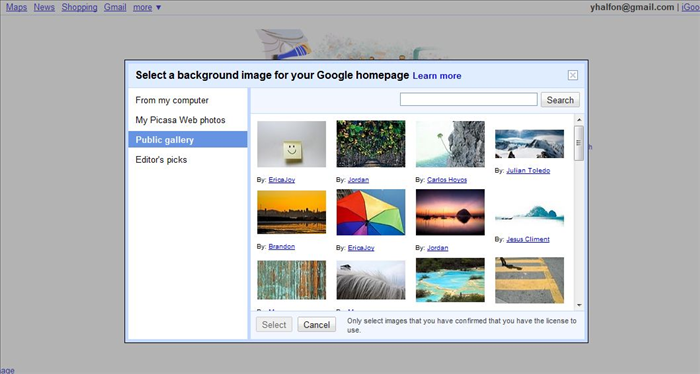Expand the more dropdown in top bar

pos(147,7)
